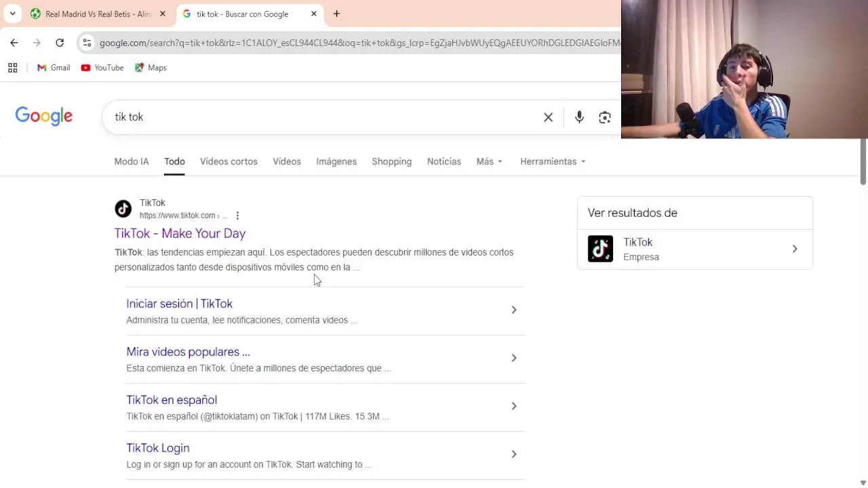Click the chevron beside Mira videos populares
The height and width of the screenshot is (488, 868).
coord(514,358)
